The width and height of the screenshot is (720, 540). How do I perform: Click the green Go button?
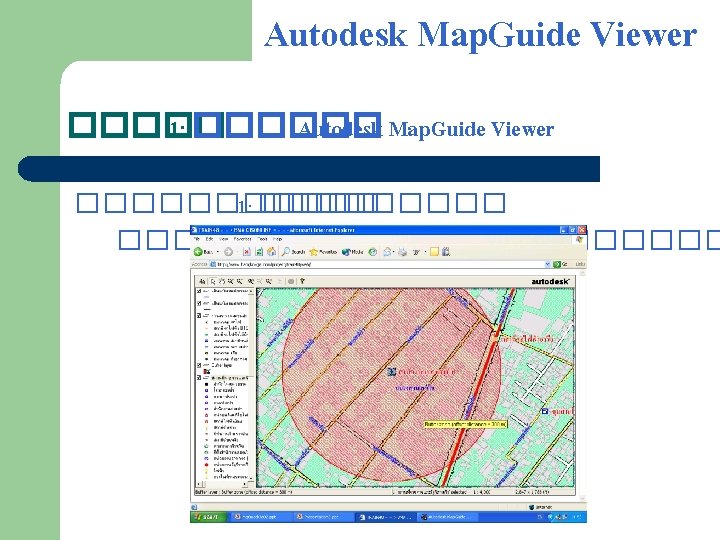[561, 264]
